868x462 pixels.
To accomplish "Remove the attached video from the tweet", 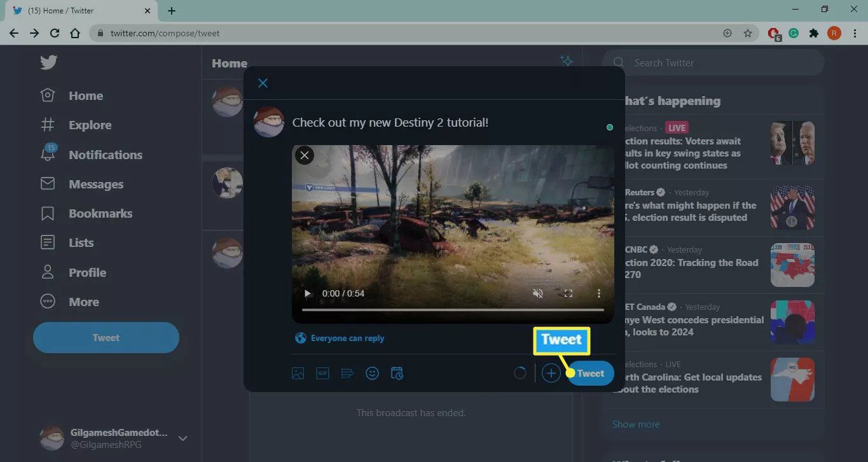I will coord(305,155).
